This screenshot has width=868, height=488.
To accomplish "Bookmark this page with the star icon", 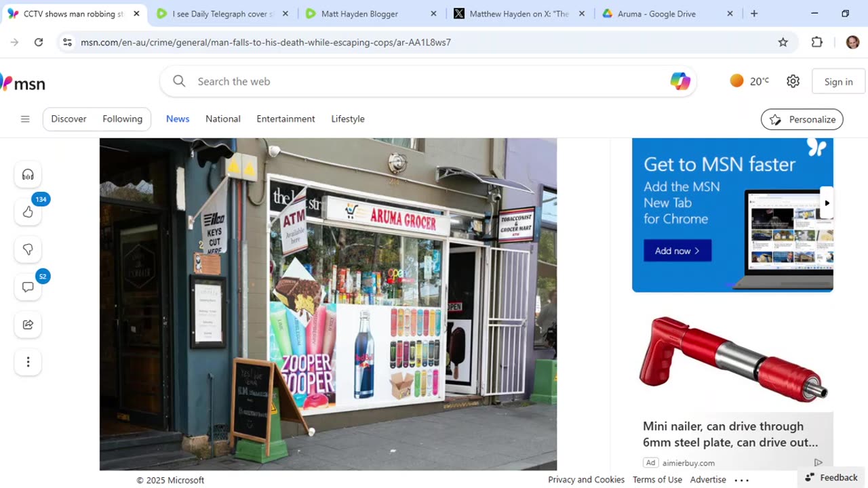I will click(783, 42).
